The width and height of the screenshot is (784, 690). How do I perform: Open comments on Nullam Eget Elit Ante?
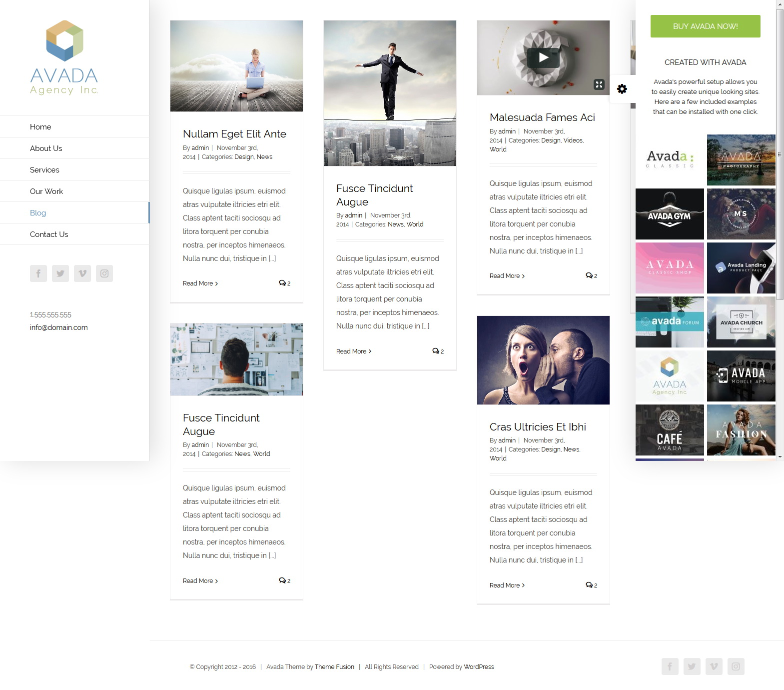tap(285, 283)
